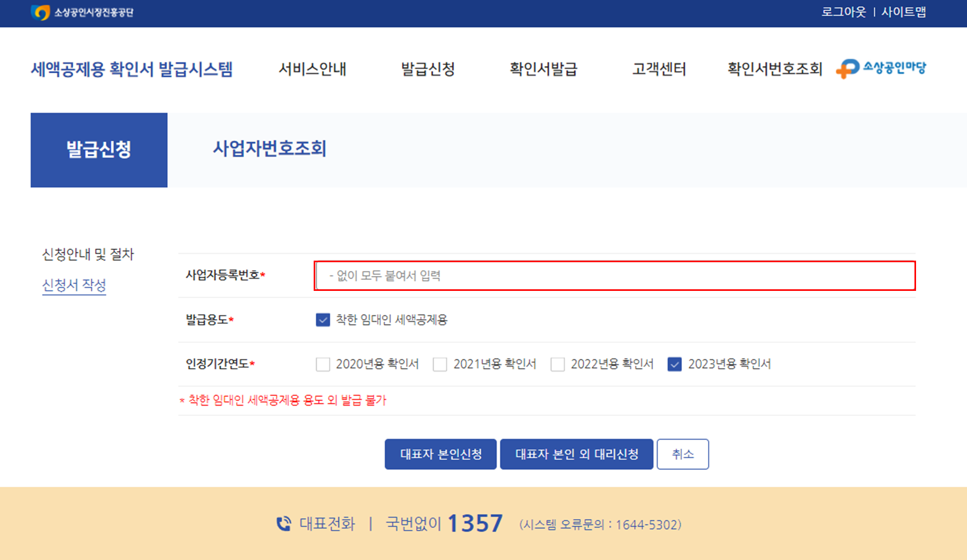Click the 대표자 본인신청 button
The width and height of the screenshot is (967, 560).
pos(440,454)
